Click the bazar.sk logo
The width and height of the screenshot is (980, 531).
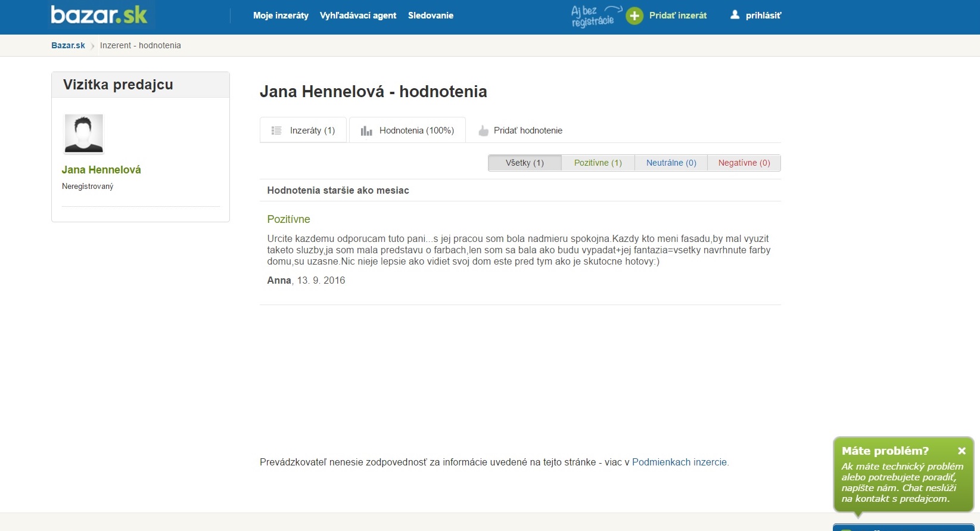[x=99, y=15]
